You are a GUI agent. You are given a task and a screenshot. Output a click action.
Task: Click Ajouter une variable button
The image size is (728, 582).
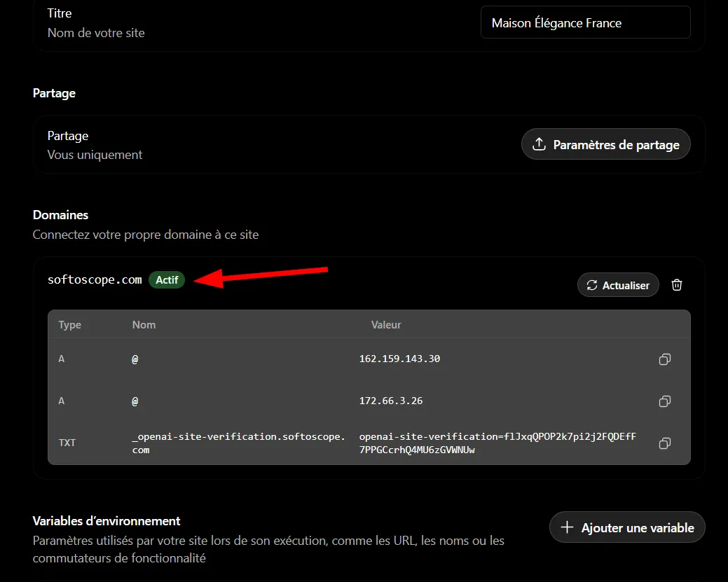[x=627, y=527]
